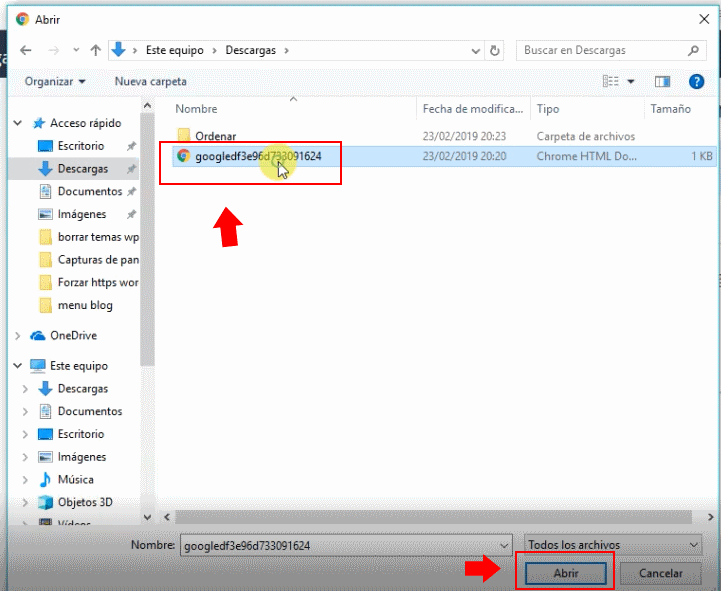The height and width of the screenshot is (591, 721).
Task: Select OneDrive in the sidebar
Action: 73,336
